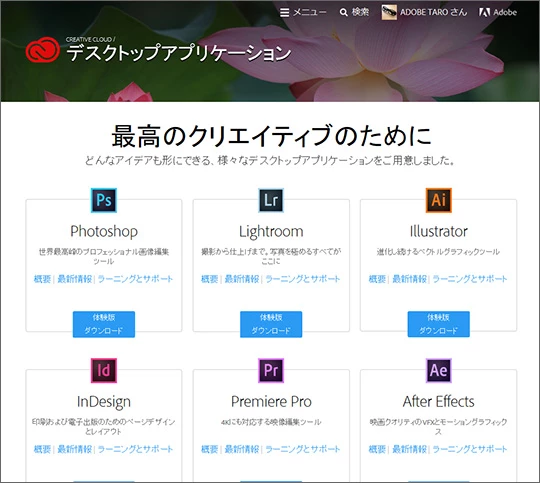Open the 概要 link under After Effects
540x483 pixels.
pos(377,449)
